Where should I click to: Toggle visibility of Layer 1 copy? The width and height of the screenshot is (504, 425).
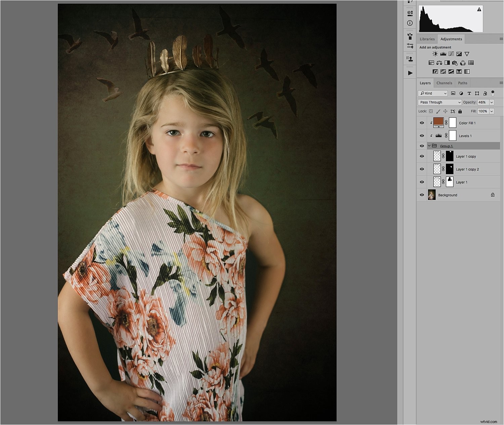[422, 156]
